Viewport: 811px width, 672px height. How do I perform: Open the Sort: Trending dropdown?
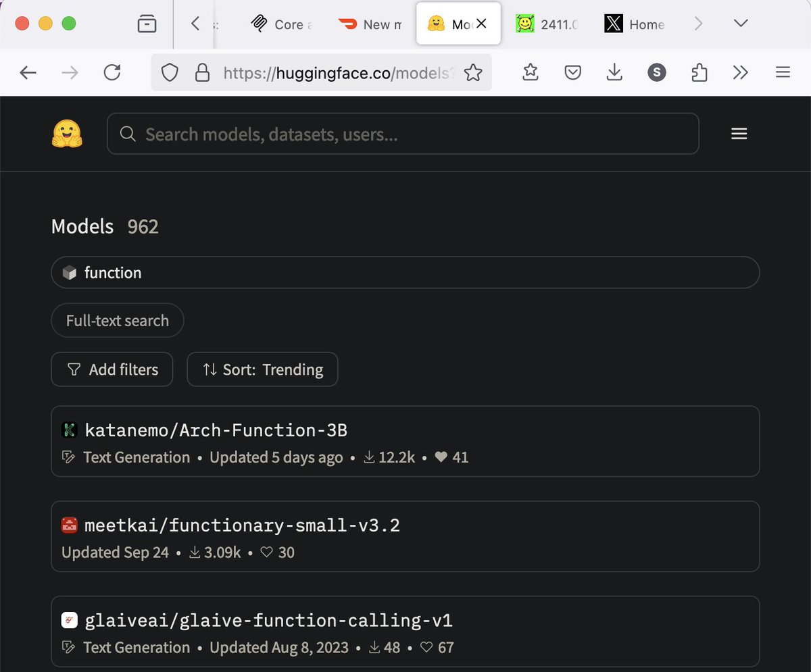coord(262,369)
